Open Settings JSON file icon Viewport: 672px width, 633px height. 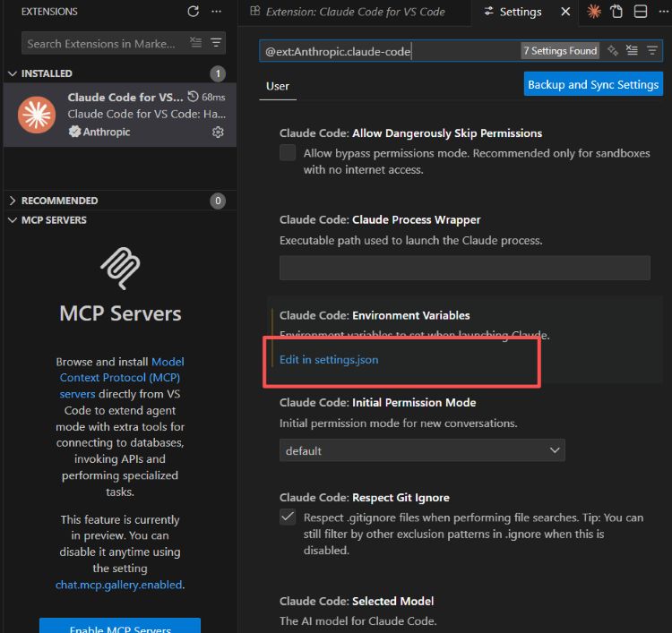pyautogui.click(x=616, y=11)
